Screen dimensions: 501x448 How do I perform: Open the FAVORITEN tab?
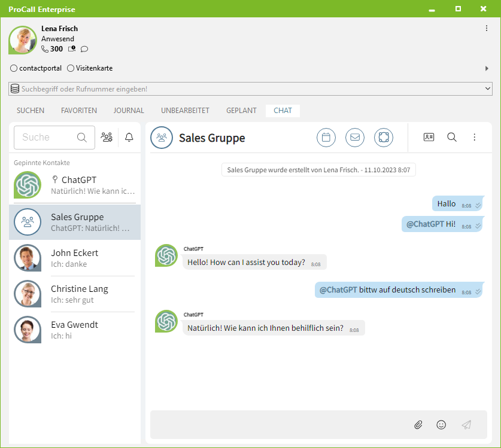tap(79, 111)
